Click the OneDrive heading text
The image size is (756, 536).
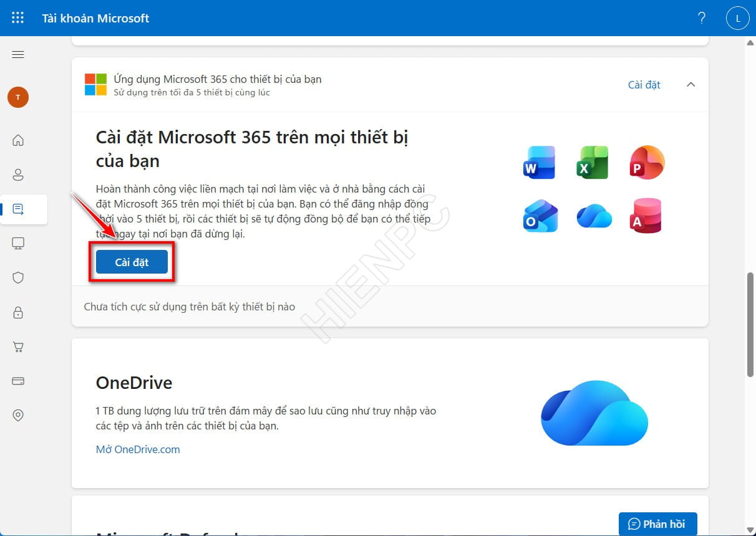tap(134, 383)
